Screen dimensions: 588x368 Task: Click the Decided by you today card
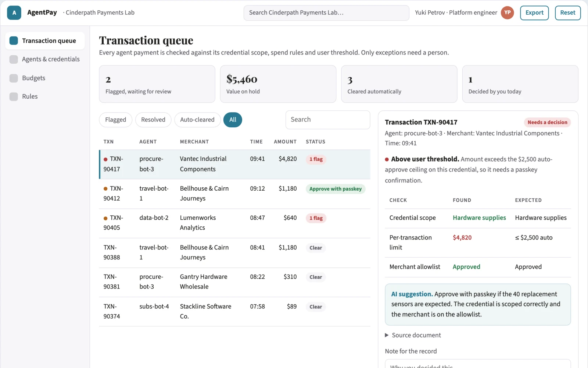coord(520,84)
